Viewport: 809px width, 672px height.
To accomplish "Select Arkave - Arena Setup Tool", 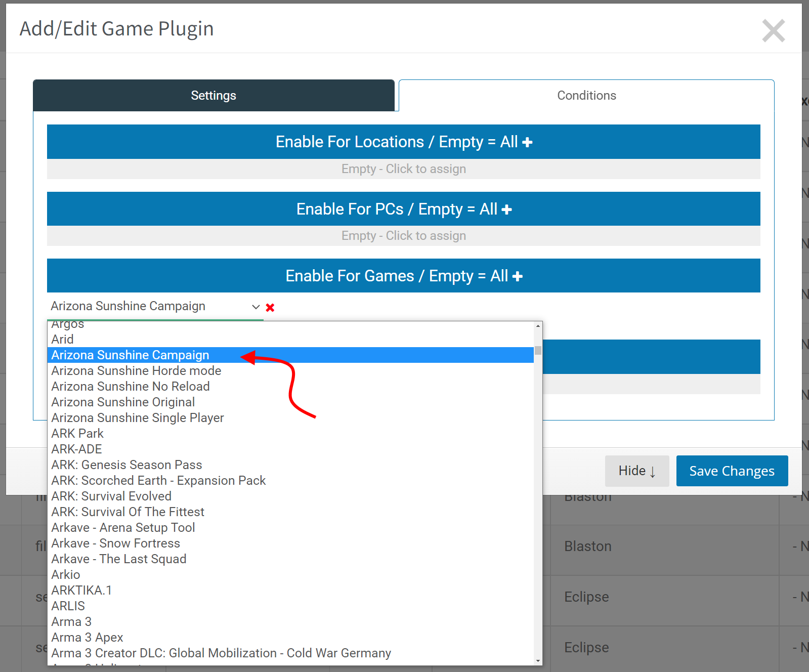I will 291,527.
